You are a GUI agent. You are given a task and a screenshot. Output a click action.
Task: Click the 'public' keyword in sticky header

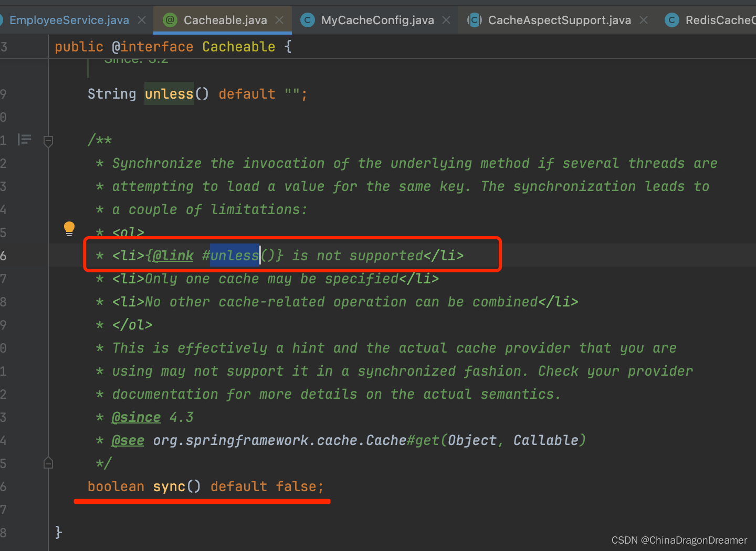point(79,47)
